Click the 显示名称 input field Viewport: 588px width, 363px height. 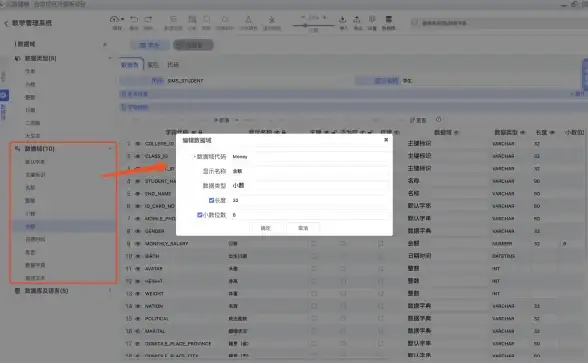(x=310, y=171)
